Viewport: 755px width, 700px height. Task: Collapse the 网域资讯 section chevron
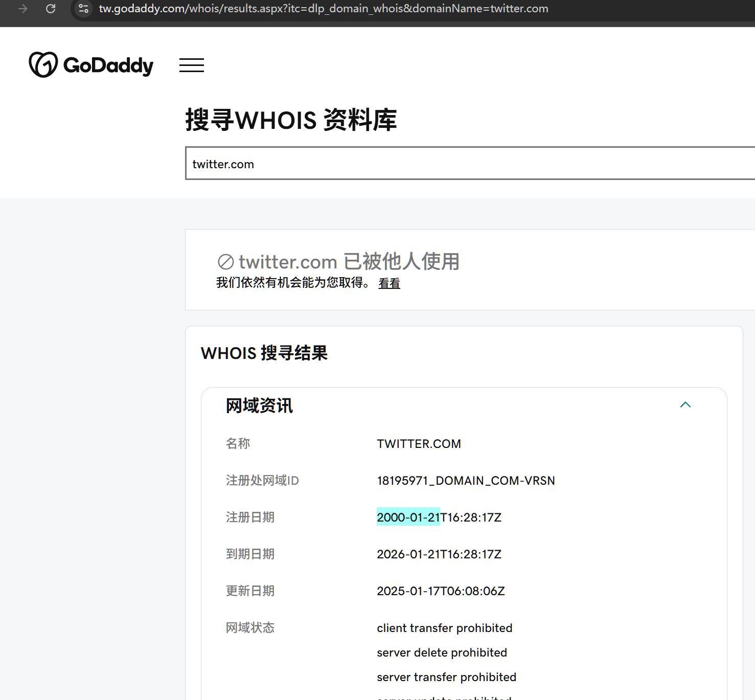pos(685,404)
